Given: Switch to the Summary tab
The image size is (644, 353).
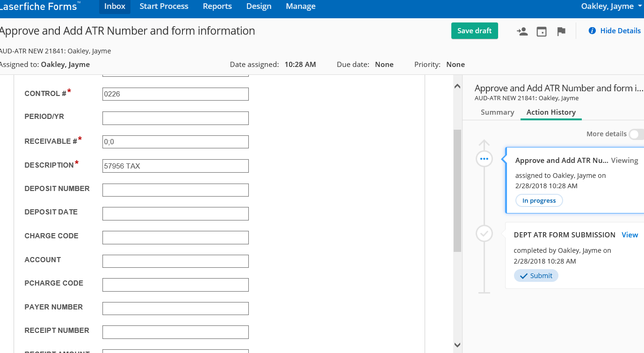Looking at the screenshot, I should point(498,112).
